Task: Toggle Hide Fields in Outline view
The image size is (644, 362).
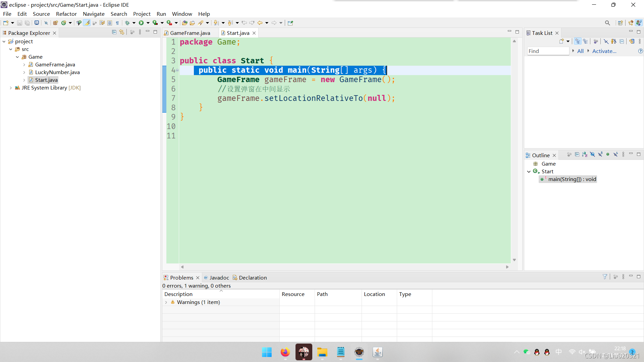Action: (592, 155)
